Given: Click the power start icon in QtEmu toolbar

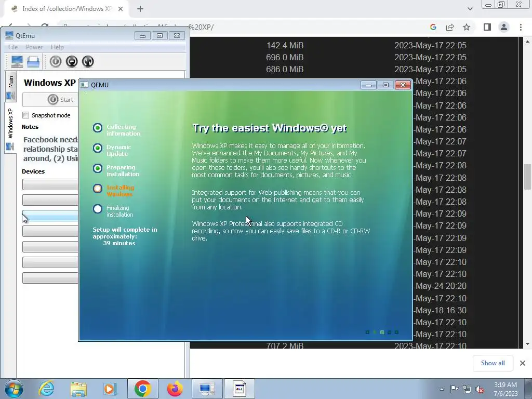Looking at the screenshot, I should click(x=55, y=61).
